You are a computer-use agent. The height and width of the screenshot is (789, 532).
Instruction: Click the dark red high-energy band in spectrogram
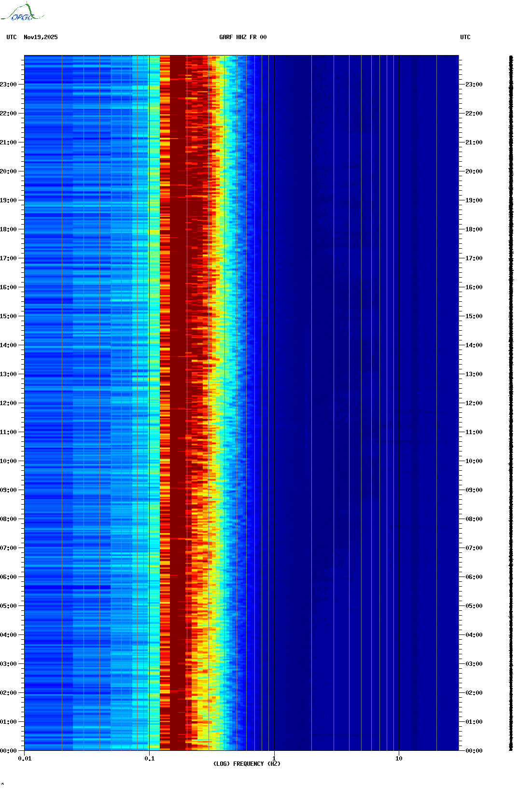pos(178,386)
